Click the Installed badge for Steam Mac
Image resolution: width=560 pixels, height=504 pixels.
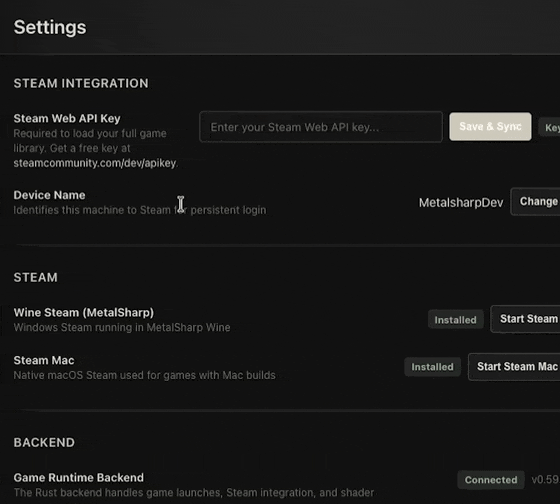tap(432, 367)
